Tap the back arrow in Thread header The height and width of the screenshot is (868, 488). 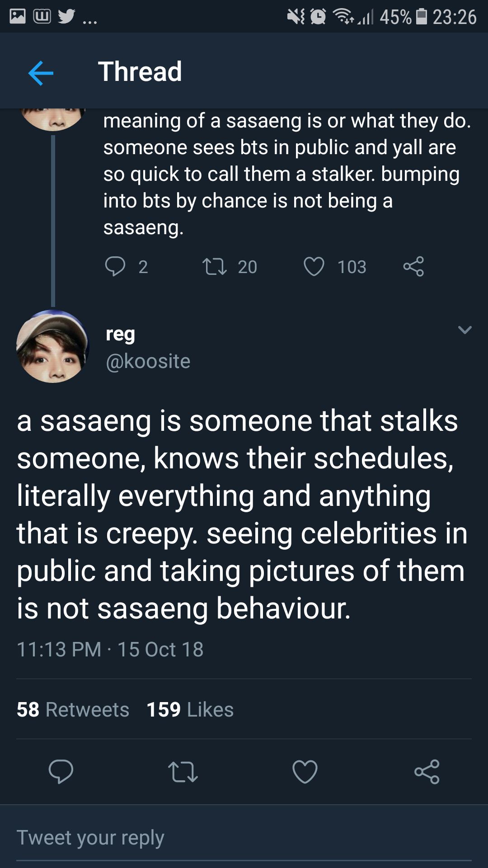[41, 73]
